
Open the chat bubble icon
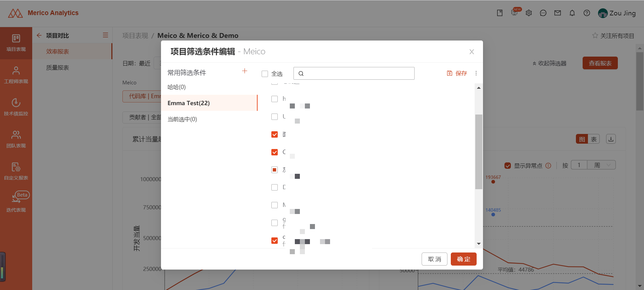tap(543, 13)
